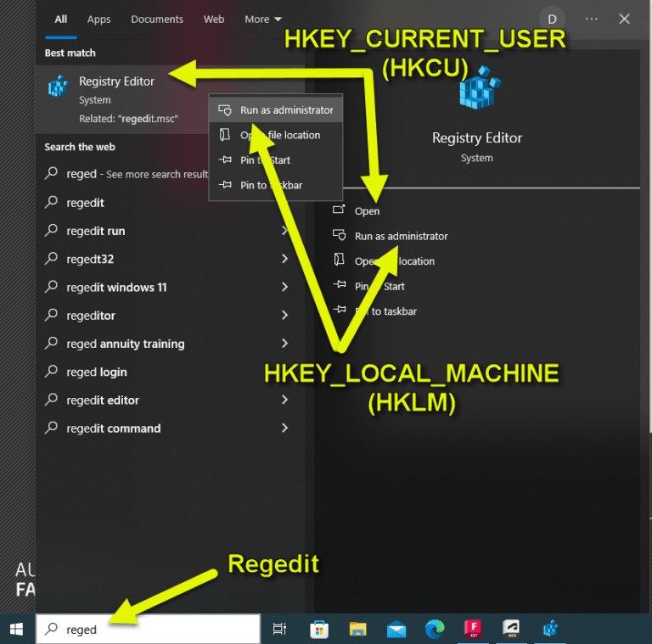
Task: Select 'reged - See more search results'
Action: click(138, 174)
